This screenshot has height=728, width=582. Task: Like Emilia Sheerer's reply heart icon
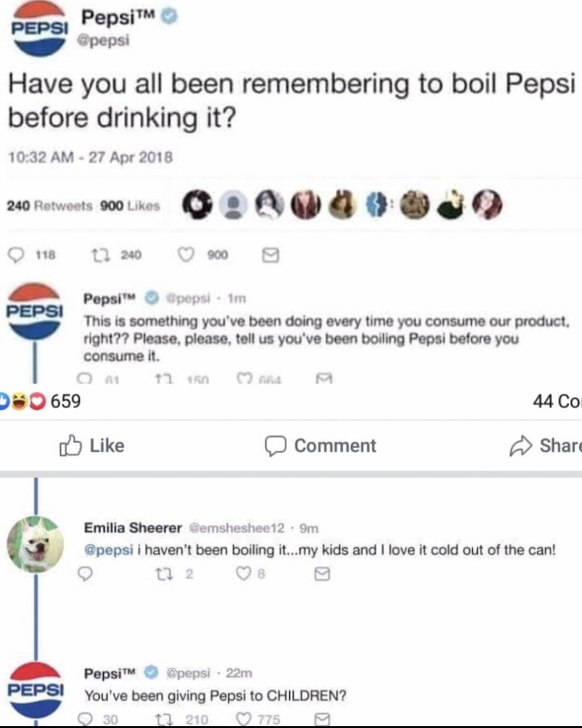coord(243,575)
